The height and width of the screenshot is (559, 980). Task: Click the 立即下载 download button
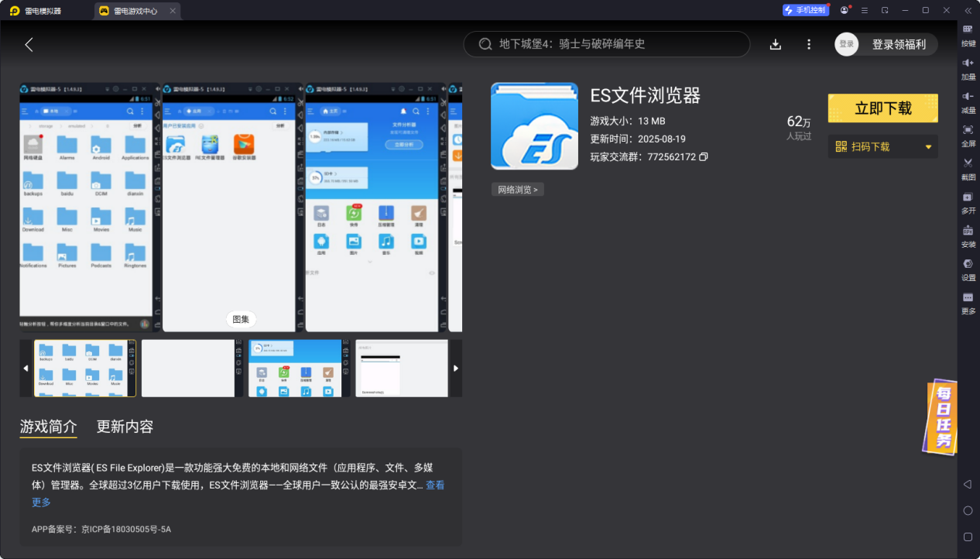click(x=882, y=108)
